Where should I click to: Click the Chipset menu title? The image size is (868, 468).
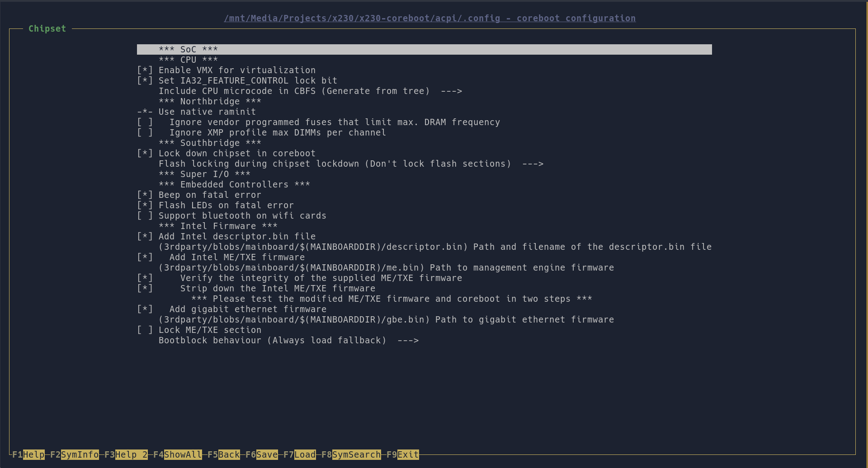(x=47, y=28)
